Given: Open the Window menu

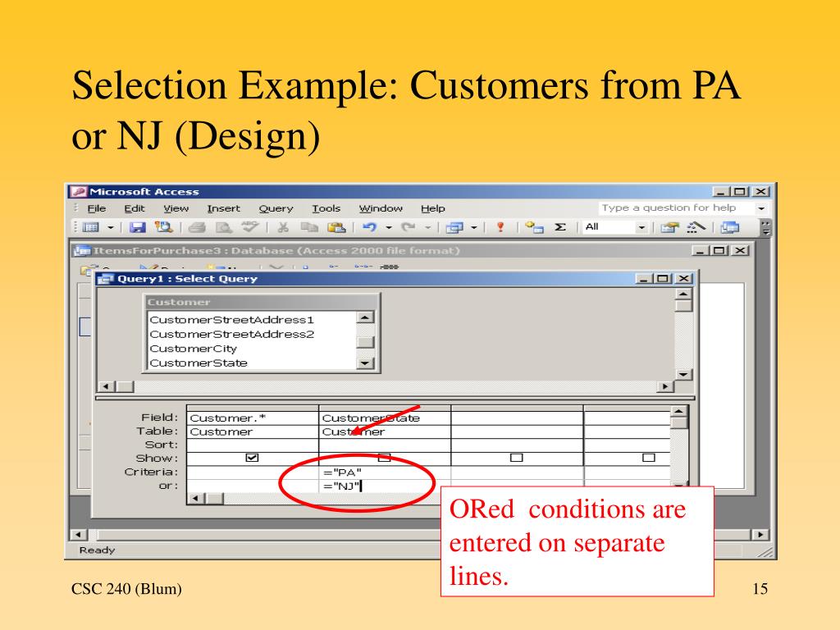Looking at the screenshot, I should pos(381,208).
